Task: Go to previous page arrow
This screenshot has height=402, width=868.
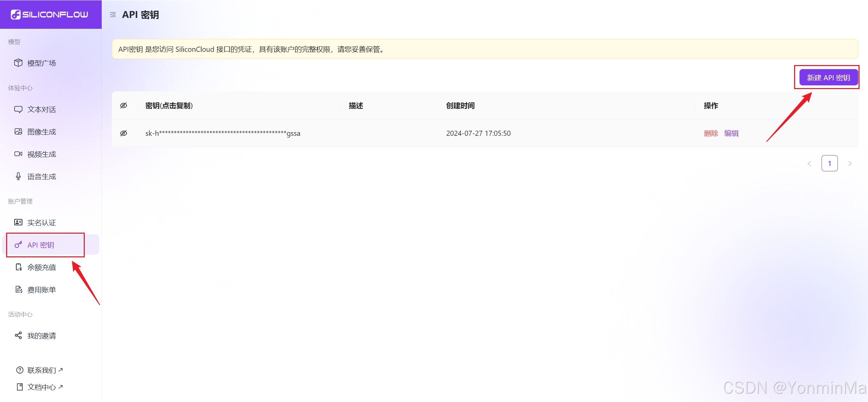Action: pos(809,164)
